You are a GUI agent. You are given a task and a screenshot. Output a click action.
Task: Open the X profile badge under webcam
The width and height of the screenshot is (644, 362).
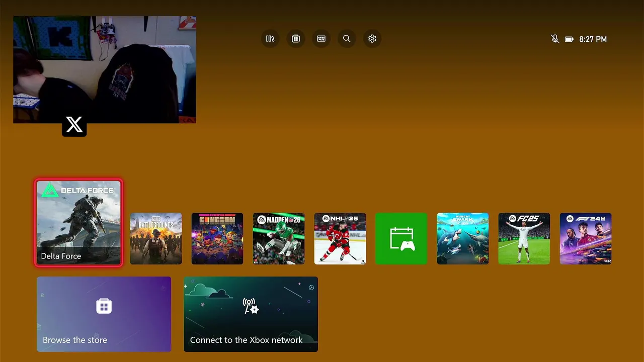tap(74, 125)
